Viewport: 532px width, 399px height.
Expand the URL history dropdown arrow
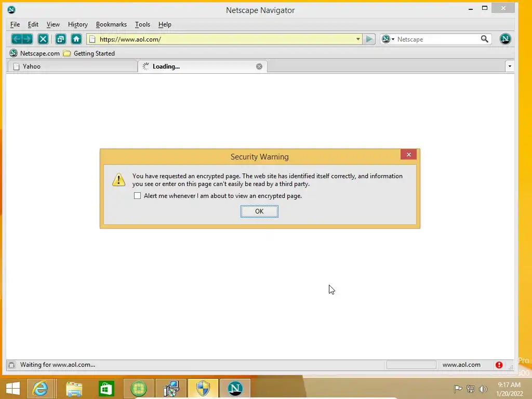[358, 39]
